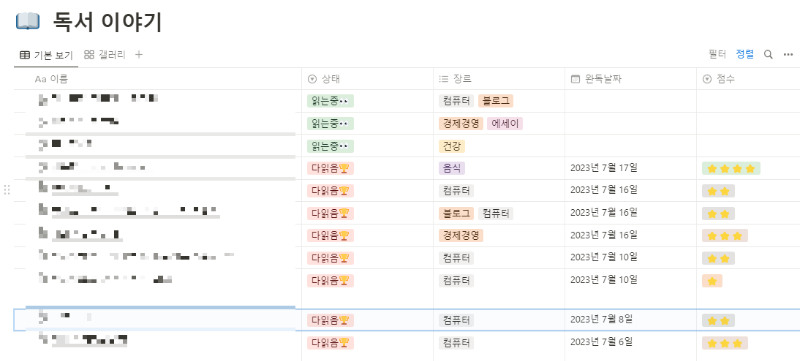
Task: Click the page title 독서 이야기
Action: (x=107, y=22)
